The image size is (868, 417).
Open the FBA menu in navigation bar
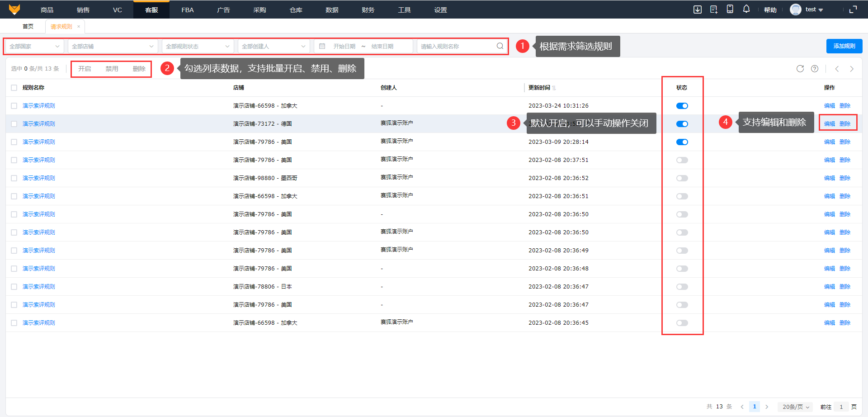point(188,9)
